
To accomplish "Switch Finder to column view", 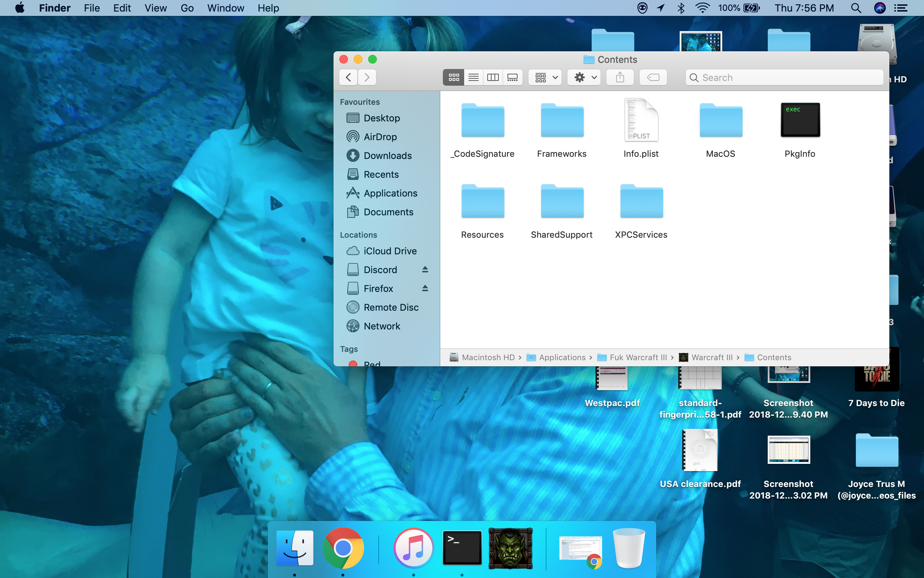I will 493,78.
